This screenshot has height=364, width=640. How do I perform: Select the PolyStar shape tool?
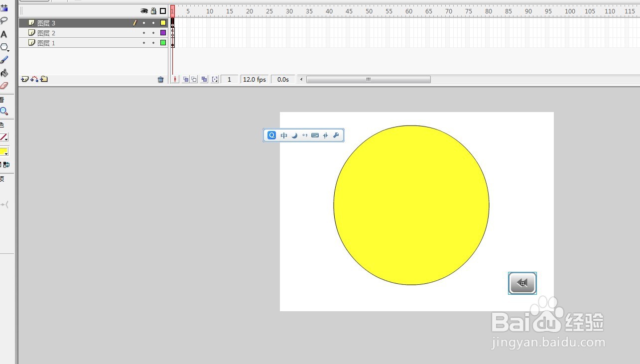tap(4, 47)
